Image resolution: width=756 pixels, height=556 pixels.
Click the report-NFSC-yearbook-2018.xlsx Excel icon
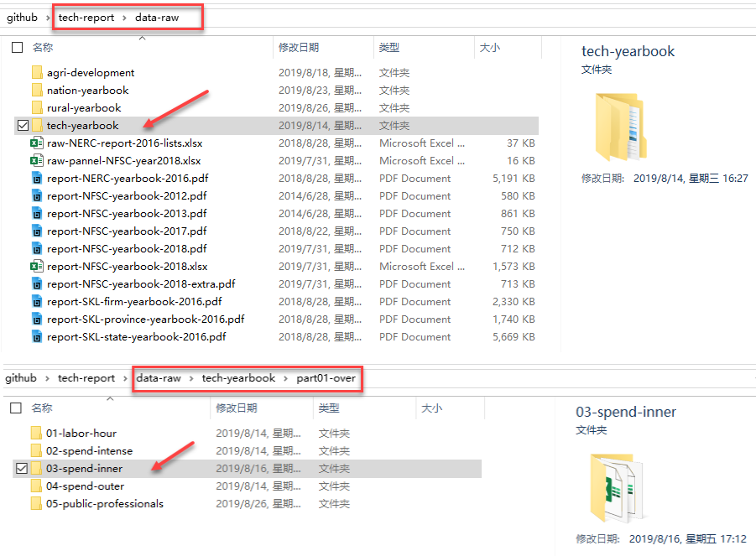[36, 267]
